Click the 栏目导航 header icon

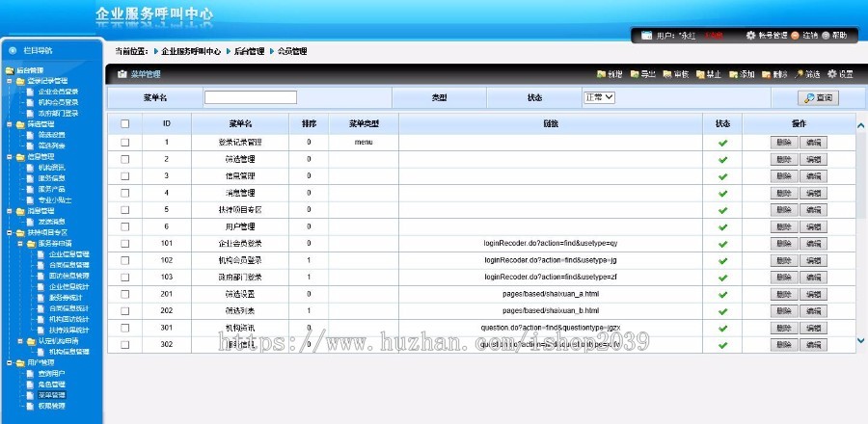(x=13, y=50)
